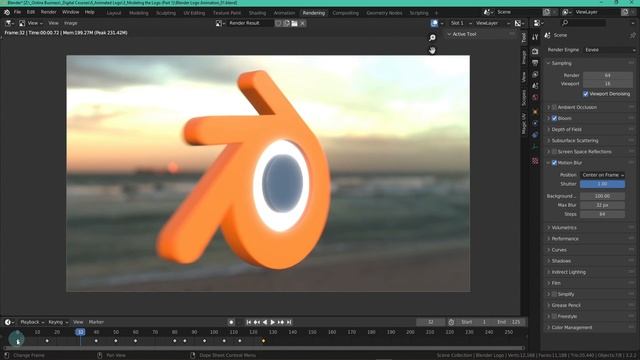
Task: Open the Output properties tab icon
Action: (x=535, y=63)
